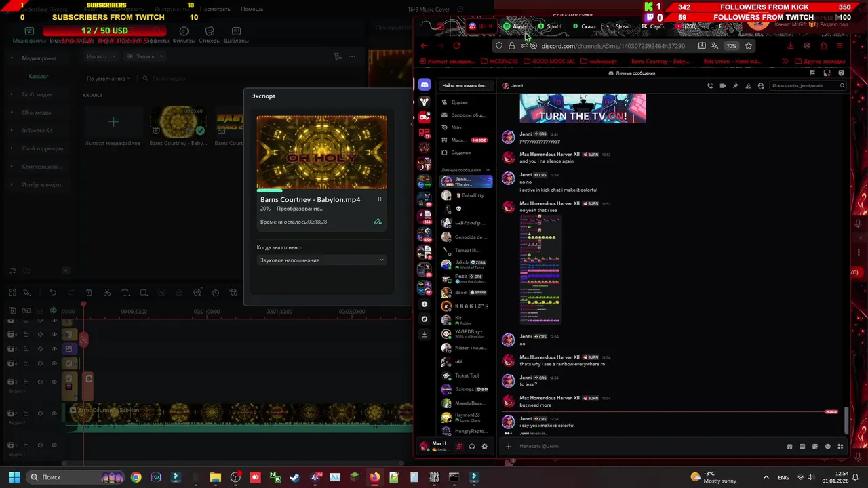Open the Импорт dropdown in Filmora

(x=101, y=56)
